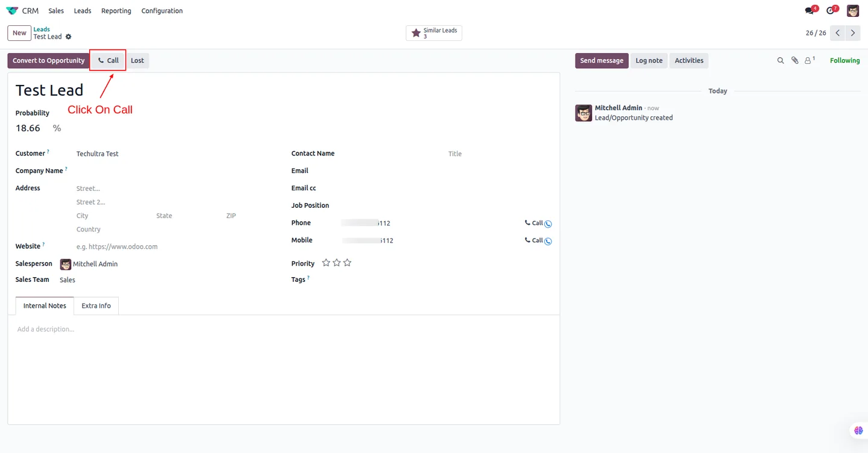Screen dimensions: 868x453
Task: Open Similar Leads smart button
Action: tap(434, 33)
